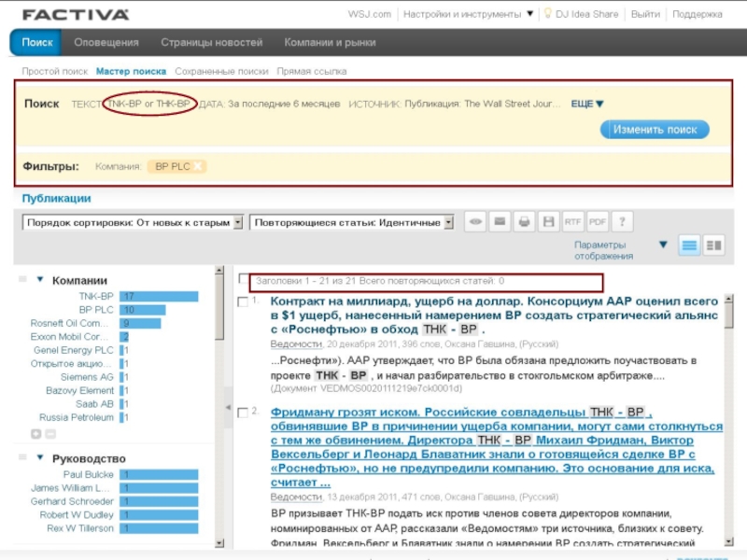Open the Компании и рынки tab
Screen dimensions: 747x560
330,42
